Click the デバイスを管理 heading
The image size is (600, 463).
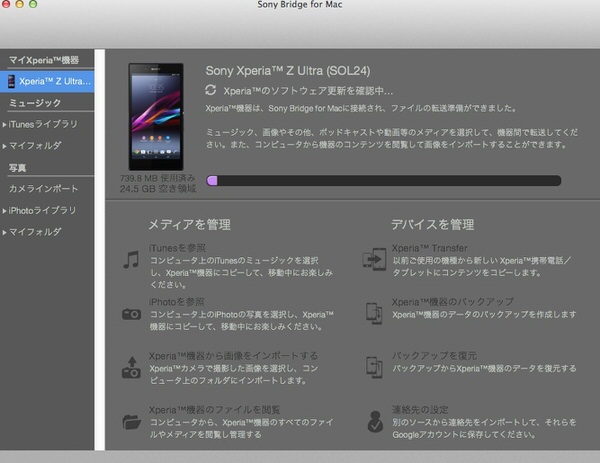[432, 224]
